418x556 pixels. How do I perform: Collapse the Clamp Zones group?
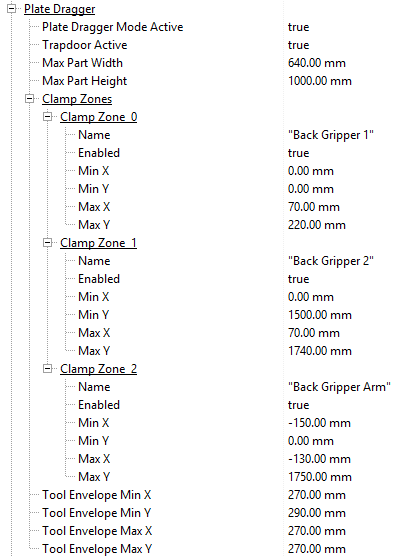pos(30,99)
